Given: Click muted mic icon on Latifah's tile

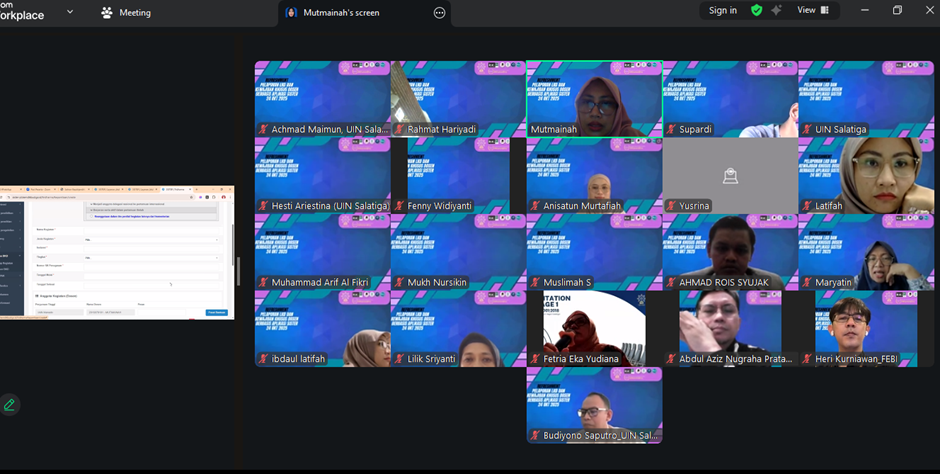Looking at the screenshot, I should (808, 206).
